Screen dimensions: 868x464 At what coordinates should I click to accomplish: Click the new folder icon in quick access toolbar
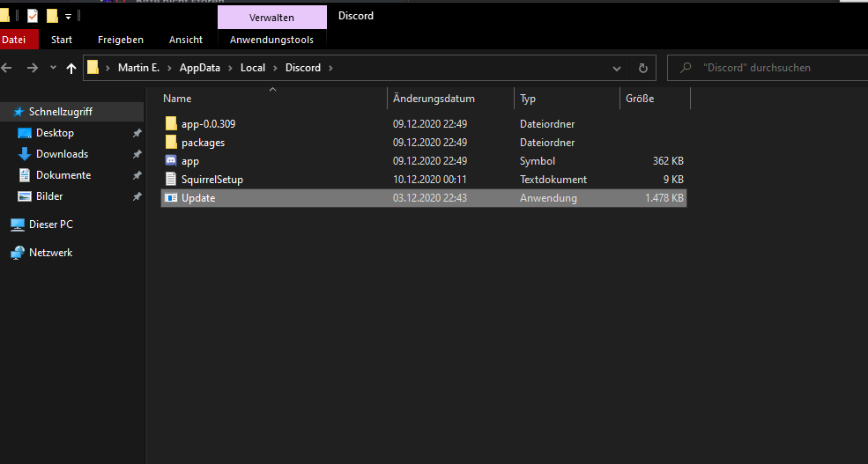[x=52, y=16]
